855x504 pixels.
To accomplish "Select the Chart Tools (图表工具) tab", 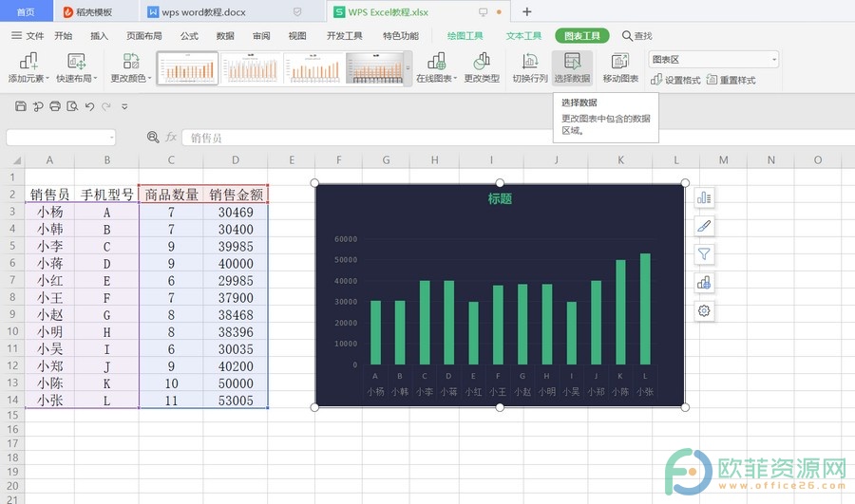I will [581, 36].
